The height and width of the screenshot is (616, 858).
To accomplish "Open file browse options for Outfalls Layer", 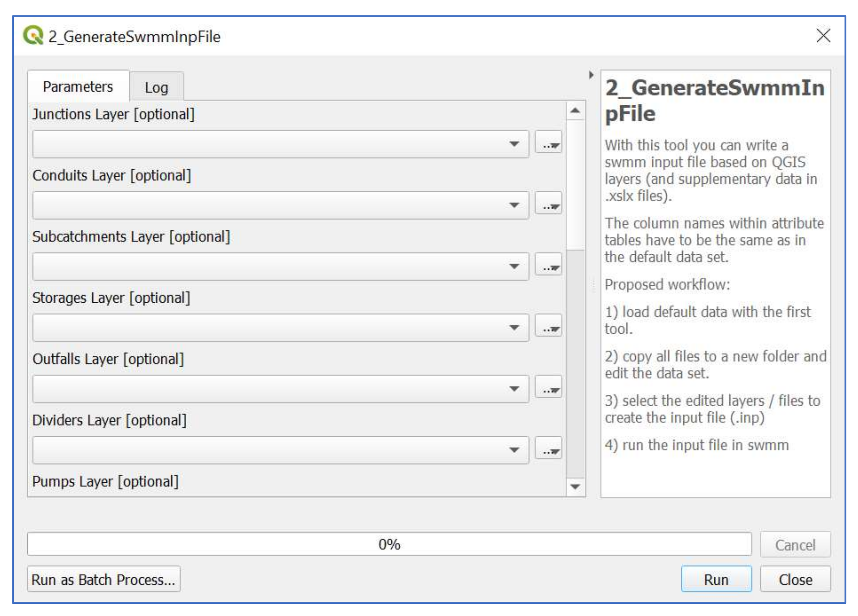I will point(548,389).
